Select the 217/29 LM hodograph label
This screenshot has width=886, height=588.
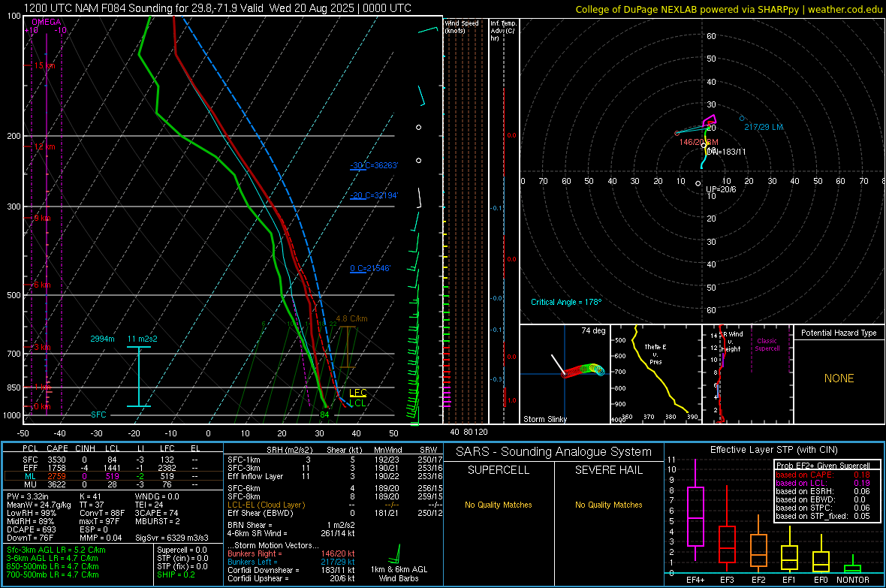pyautogui.click(x=764, y=127)
